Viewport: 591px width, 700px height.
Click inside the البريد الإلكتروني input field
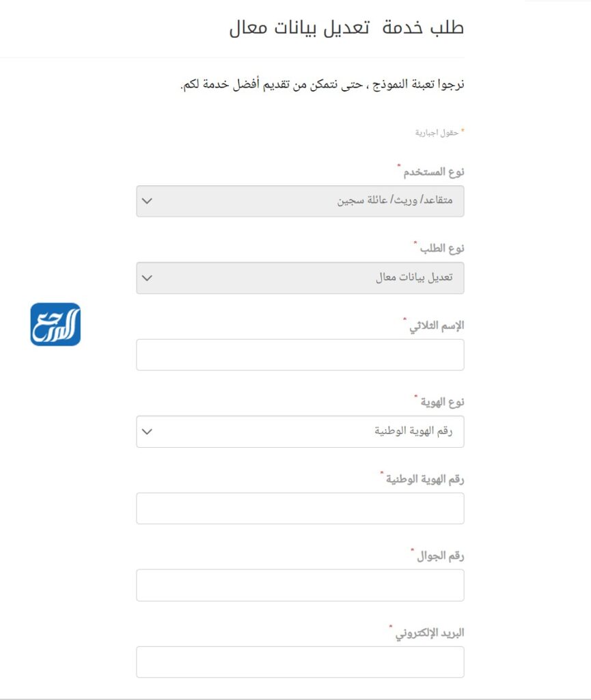pos(301,662)
